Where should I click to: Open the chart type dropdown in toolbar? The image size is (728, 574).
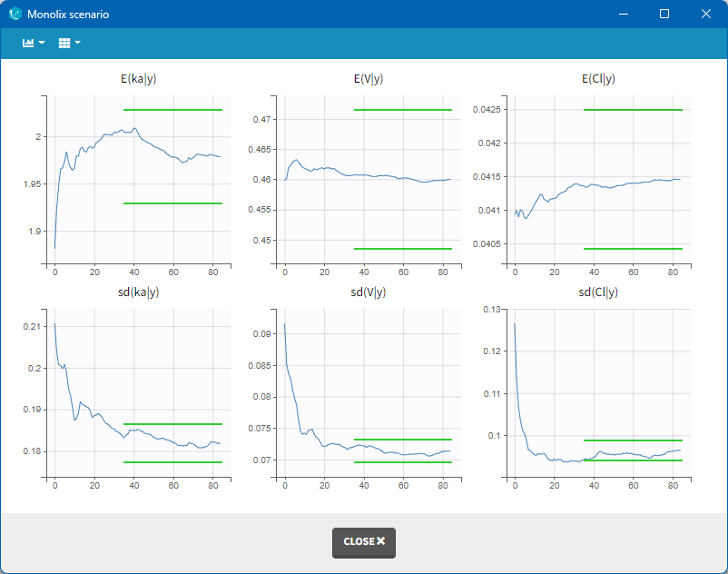[33, 43]
